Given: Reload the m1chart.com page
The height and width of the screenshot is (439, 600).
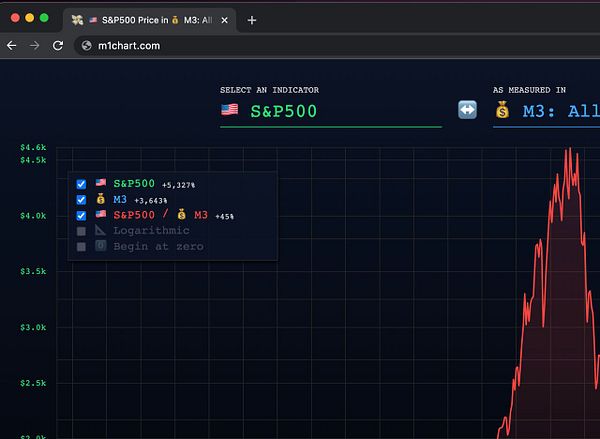Looking at the screenshot, I should coord(58,46).
